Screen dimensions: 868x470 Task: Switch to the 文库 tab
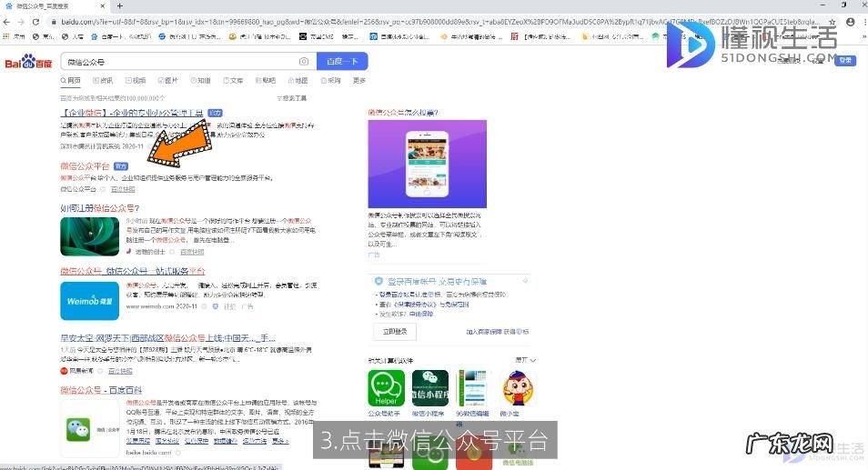tap(234, 81)
